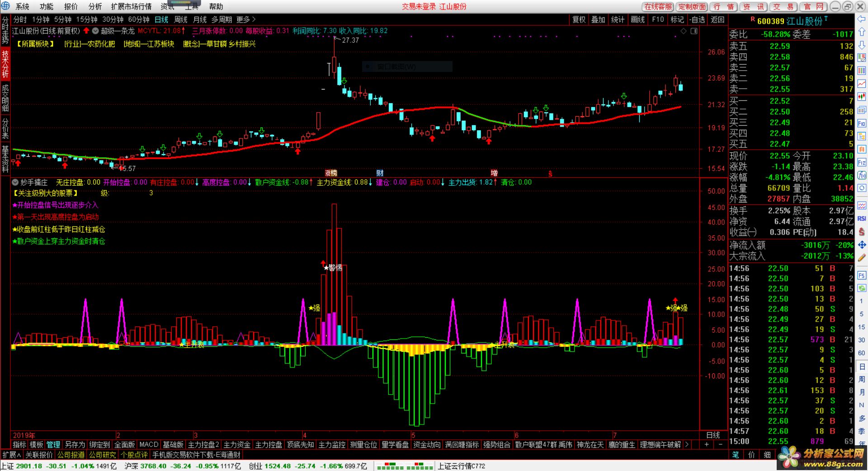This screenshot has width=868, height=471.
Task: Select the MACD indicator tab
Action: tap(149, 445)
